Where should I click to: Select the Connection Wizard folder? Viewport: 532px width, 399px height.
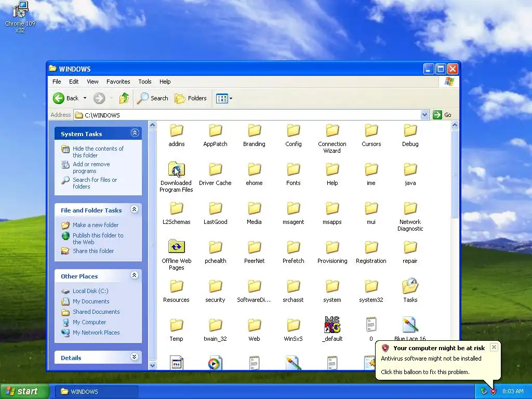pos(332,138)
